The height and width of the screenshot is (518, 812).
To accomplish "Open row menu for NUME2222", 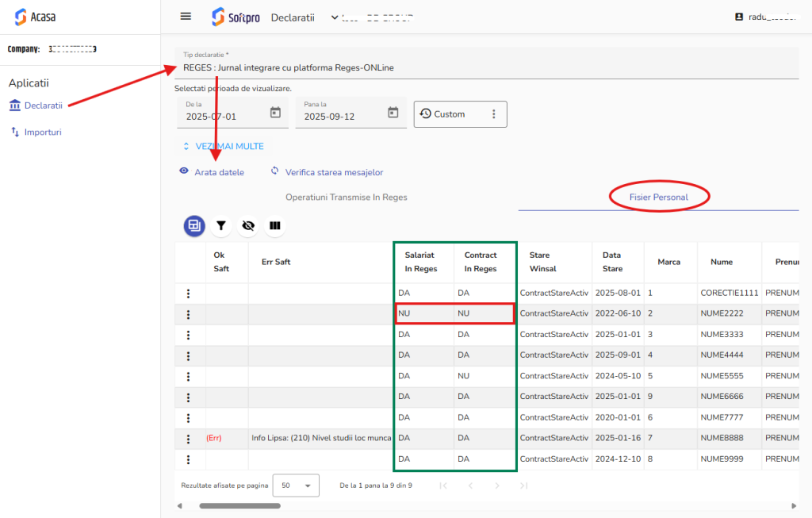I will [x=189, y=314].
